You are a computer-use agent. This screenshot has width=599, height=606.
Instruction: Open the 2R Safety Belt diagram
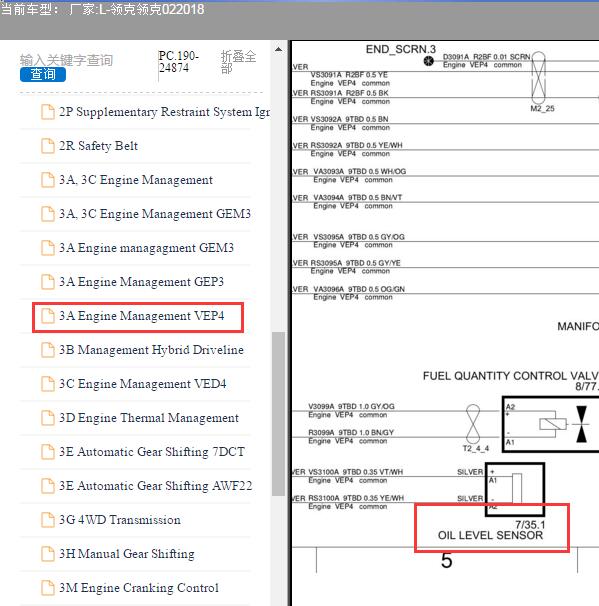coord(98,146)
